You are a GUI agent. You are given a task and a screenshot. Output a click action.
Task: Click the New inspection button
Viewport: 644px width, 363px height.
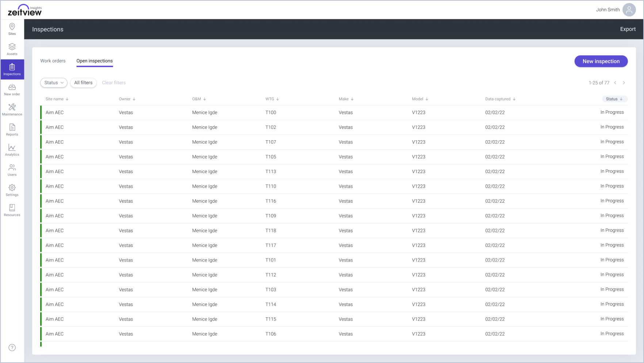point(601,61)
